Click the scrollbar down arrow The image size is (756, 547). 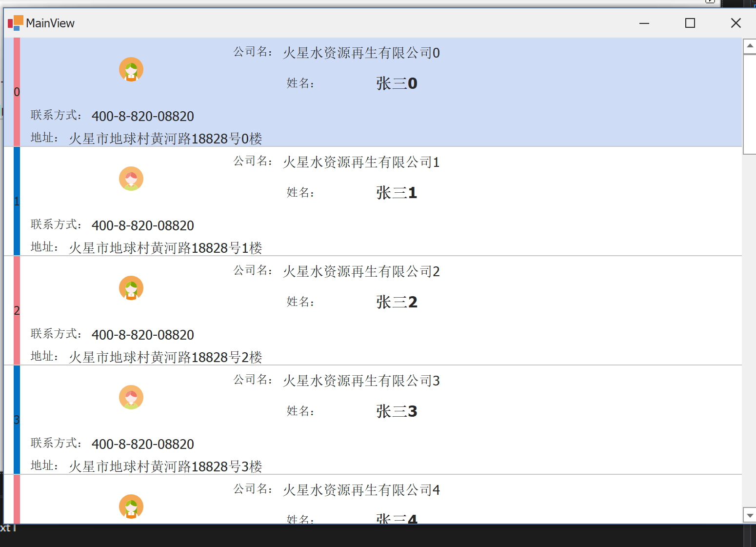[x=749, y=515]
